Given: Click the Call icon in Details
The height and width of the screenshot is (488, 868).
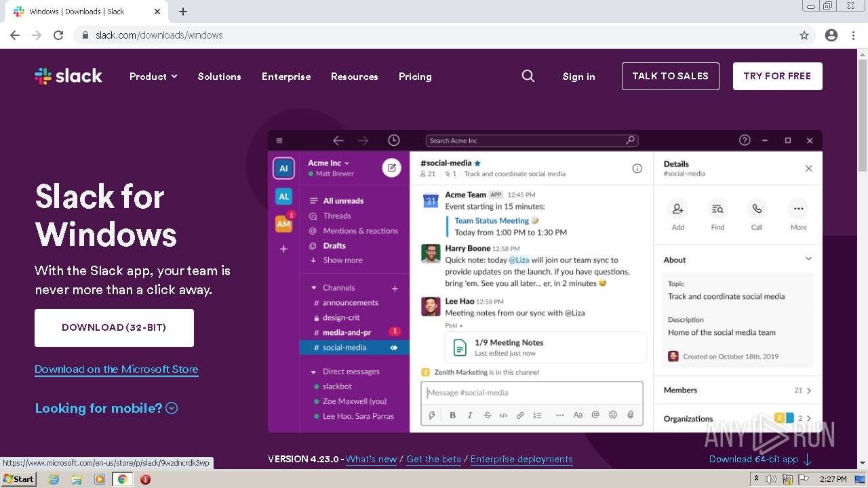Looking at the screenshot, I should (x=757, y=209).
